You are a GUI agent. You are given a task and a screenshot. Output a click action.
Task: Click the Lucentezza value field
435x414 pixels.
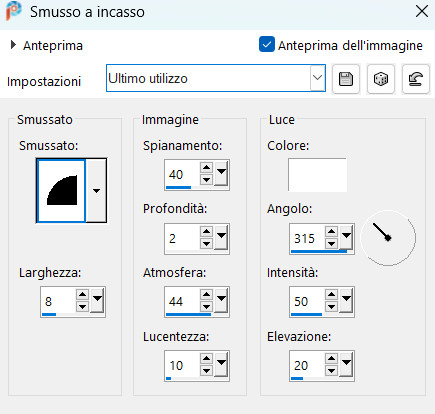182,366
